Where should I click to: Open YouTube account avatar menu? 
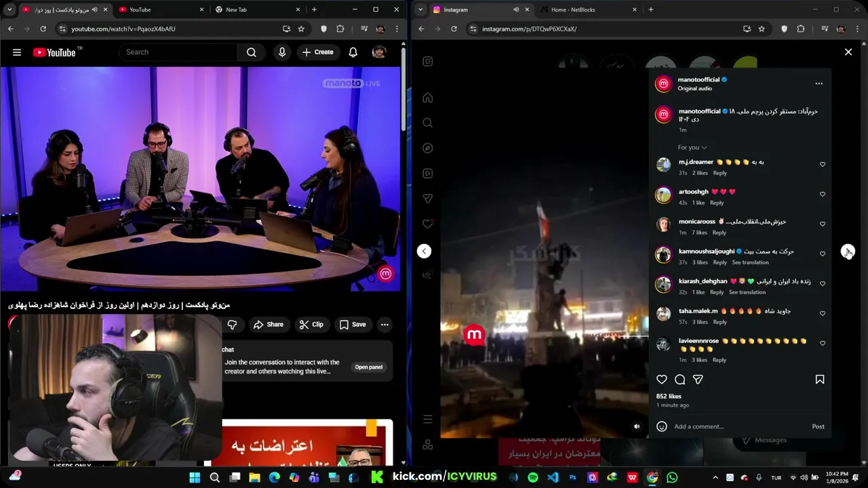(379, 52)
